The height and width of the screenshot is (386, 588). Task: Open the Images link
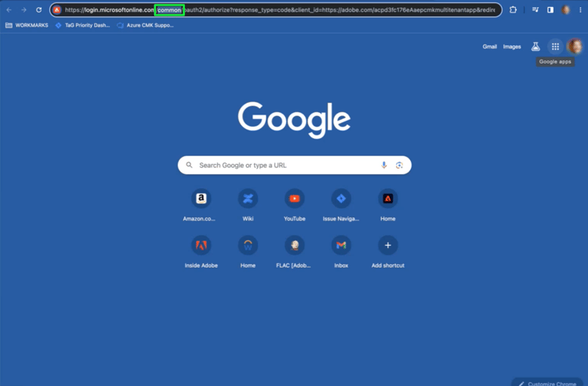[512, 46]
